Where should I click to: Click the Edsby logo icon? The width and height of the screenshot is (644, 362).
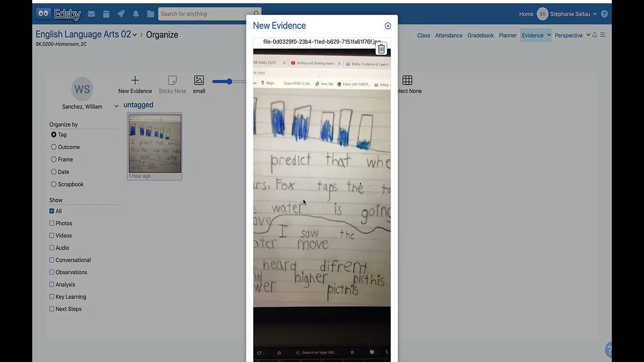58,14
